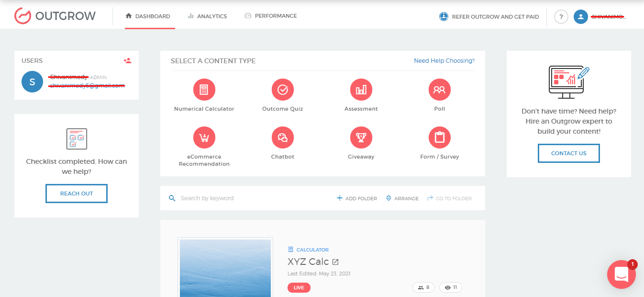Click Refer Outgrow and Get Paid
The width and height of the screenshot is (644, 297).
coord(495,17)
